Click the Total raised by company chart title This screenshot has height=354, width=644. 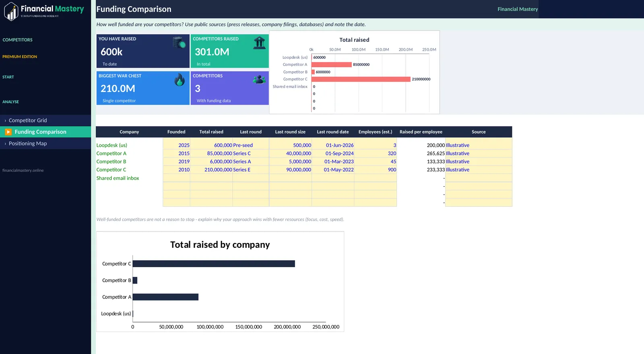220,245
